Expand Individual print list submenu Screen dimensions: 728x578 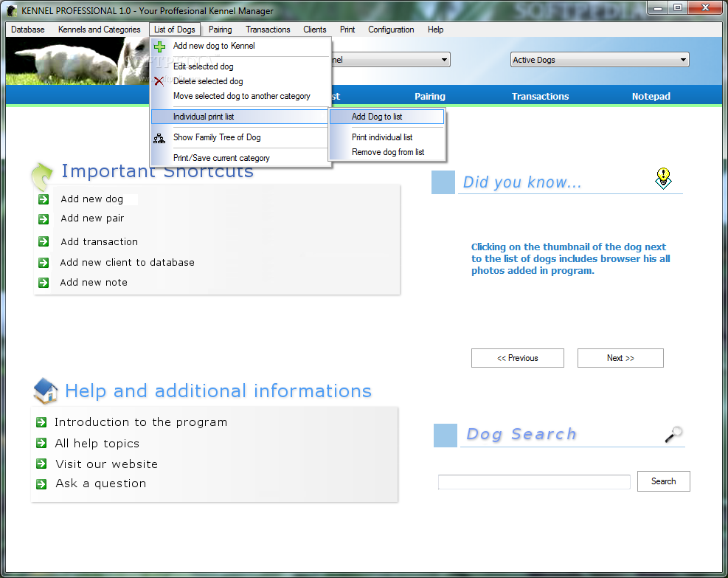pos(240,117)
